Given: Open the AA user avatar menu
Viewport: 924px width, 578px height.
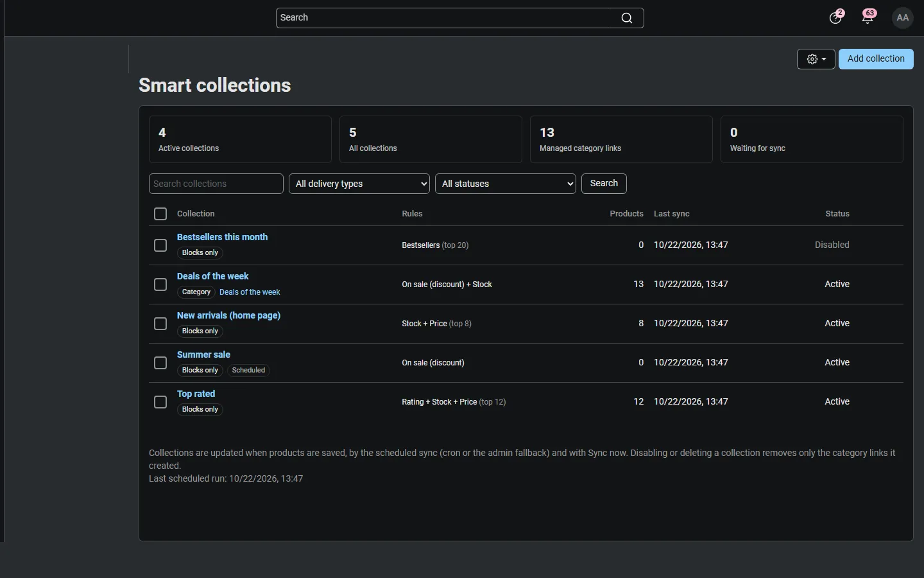Looking at the screenshot, I should pos(903,18).
